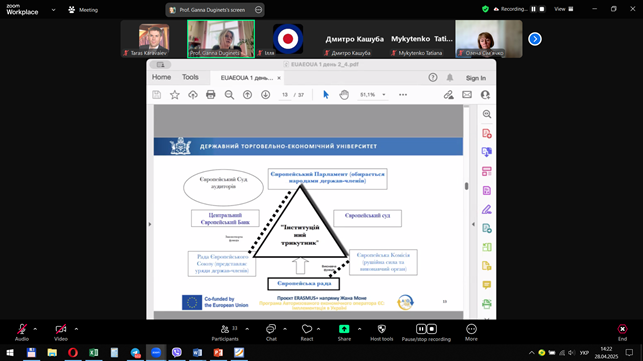Switch to the Tools tab
Viewport: 643px width, 361px height.
coord(190,77)
